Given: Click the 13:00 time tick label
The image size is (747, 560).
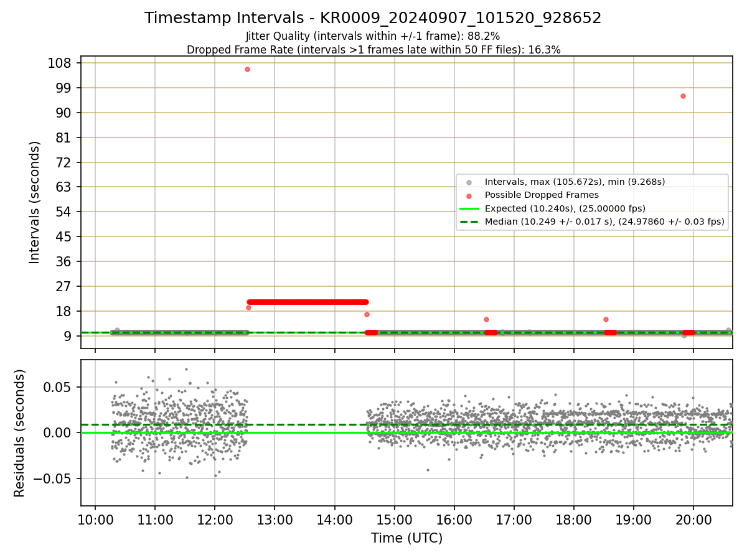Looking at the screenshot, I should tap(275, 519).
